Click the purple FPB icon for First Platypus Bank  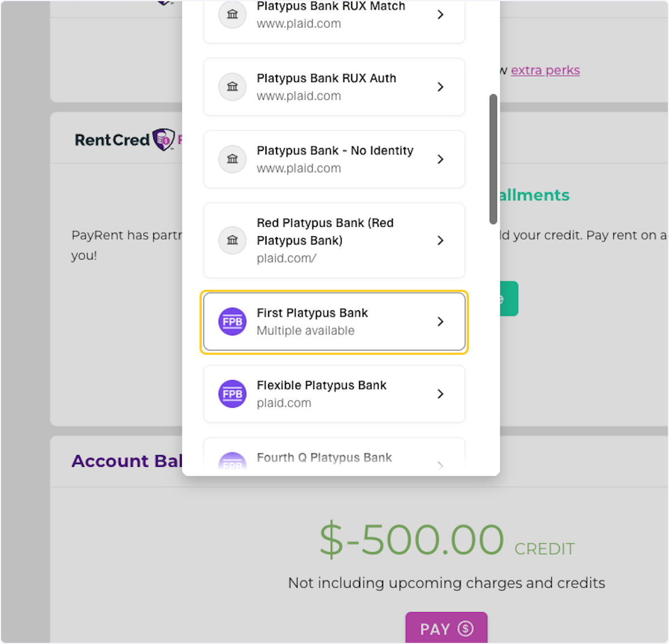tap(232, 321)
